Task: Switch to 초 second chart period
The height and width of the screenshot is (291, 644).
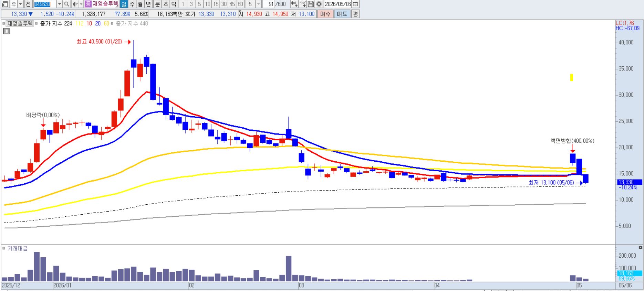Action: [166, 4]
